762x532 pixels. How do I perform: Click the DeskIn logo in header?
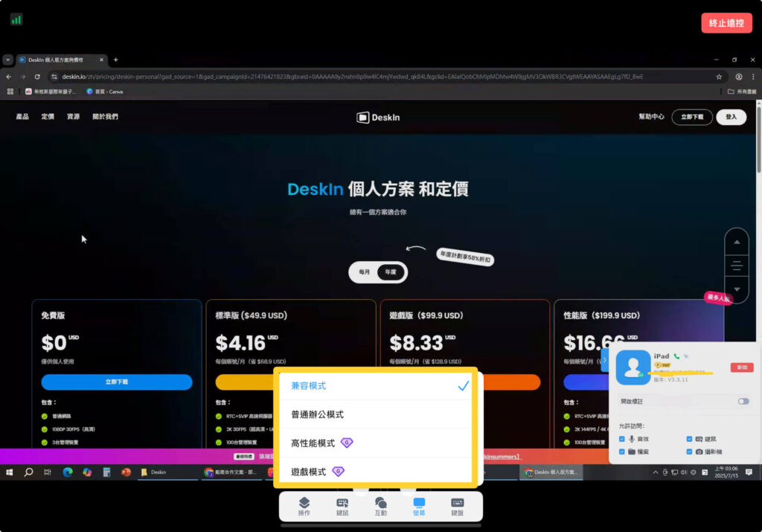click(x=378, y=118)
